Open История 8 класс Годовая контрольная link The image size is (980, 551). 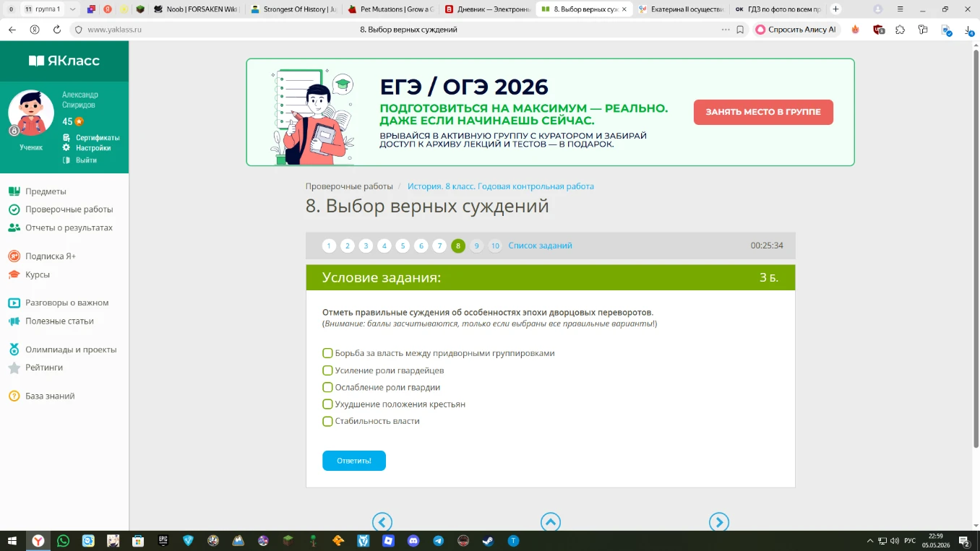501,186
